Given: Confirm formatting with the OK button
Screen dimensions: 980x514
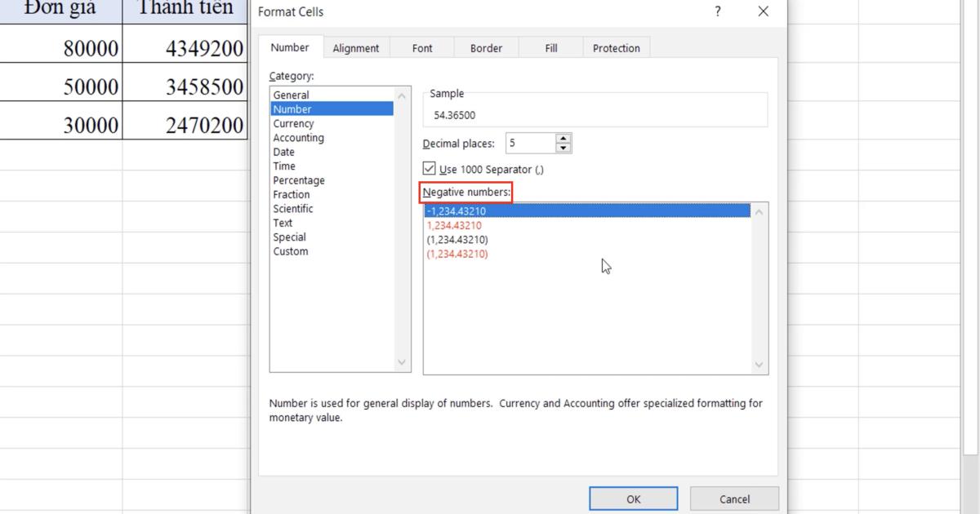Looking at the screenshot, I should pos(633,498).
